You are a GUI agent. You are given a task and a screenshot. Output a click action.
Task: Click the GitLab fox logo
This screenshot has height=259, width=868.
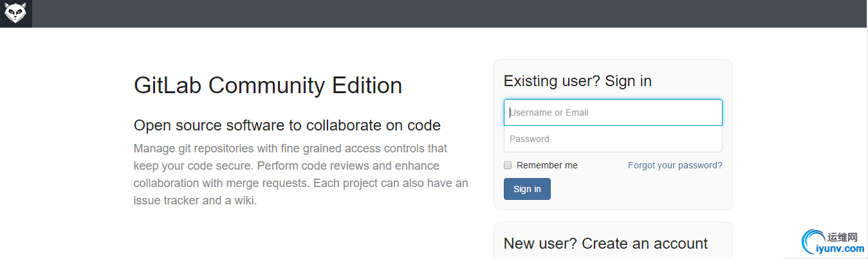point(15,13)
